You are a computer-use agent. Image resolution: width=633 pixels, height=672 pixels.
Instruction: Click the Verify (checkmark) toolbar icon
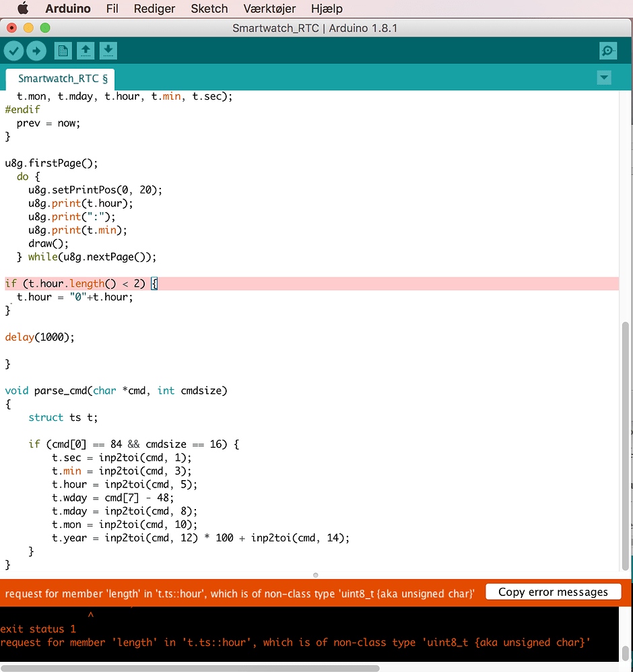(13, 51)
